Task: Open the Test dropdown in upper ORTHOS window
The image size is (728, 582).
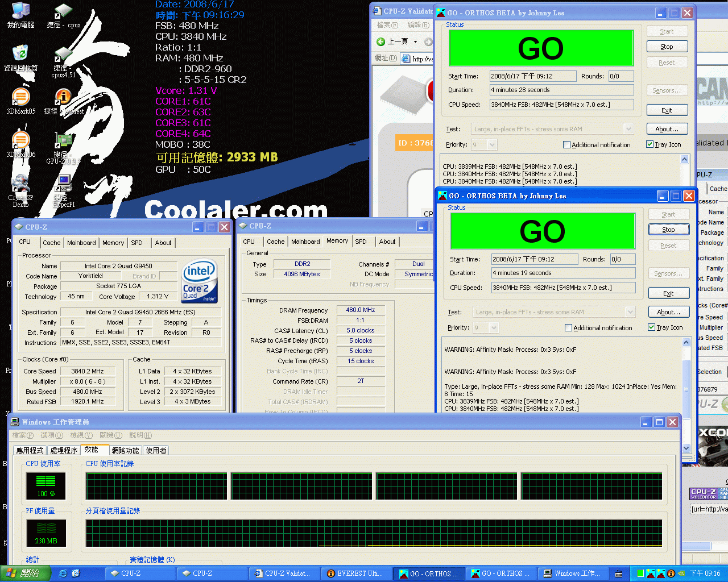Action: (628, 129)
